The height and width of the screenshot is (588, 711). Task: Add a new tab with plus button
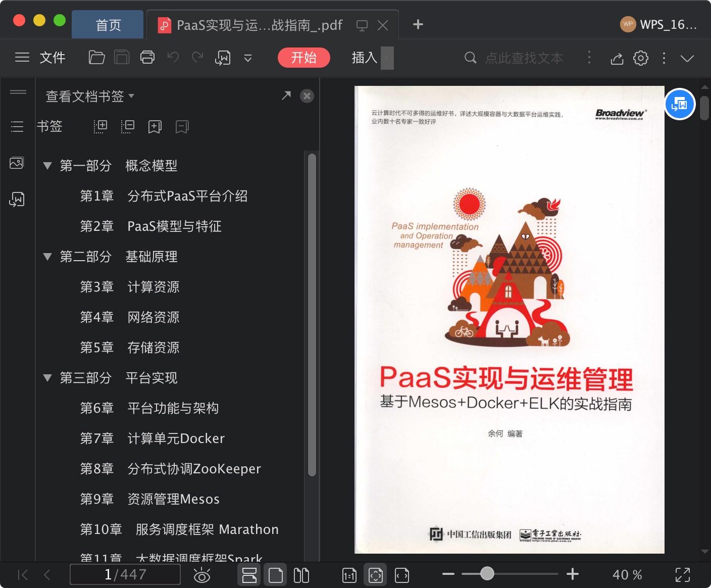[x=418, y=24]
